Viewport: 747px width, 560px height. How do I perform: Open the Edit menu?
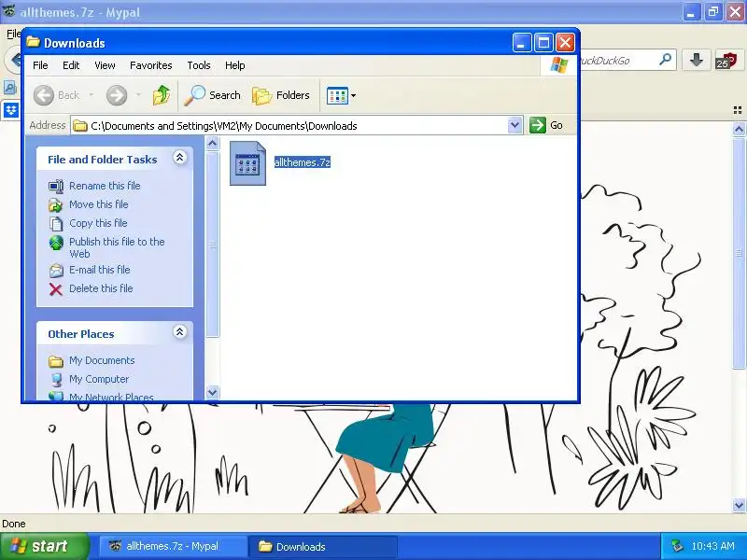[71, 65]
